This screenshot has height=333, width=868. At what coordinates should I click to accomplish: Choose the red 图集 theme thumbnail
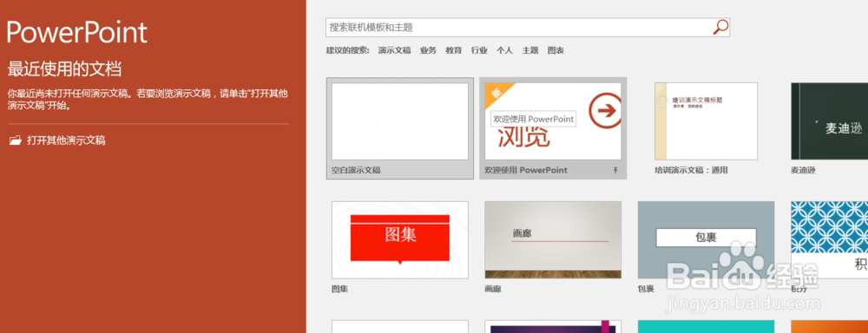click(399, 239)
